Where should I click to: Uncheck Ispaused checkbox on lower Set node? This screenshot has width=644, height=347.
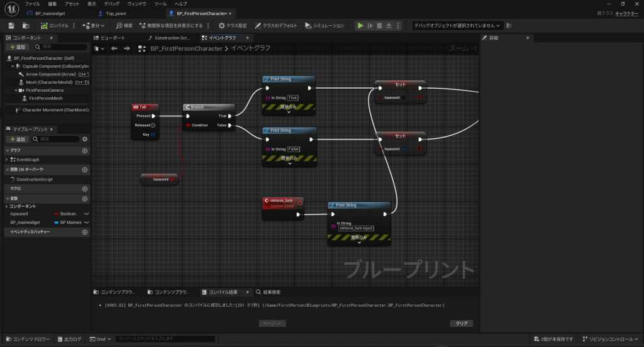tap(404, 149)
